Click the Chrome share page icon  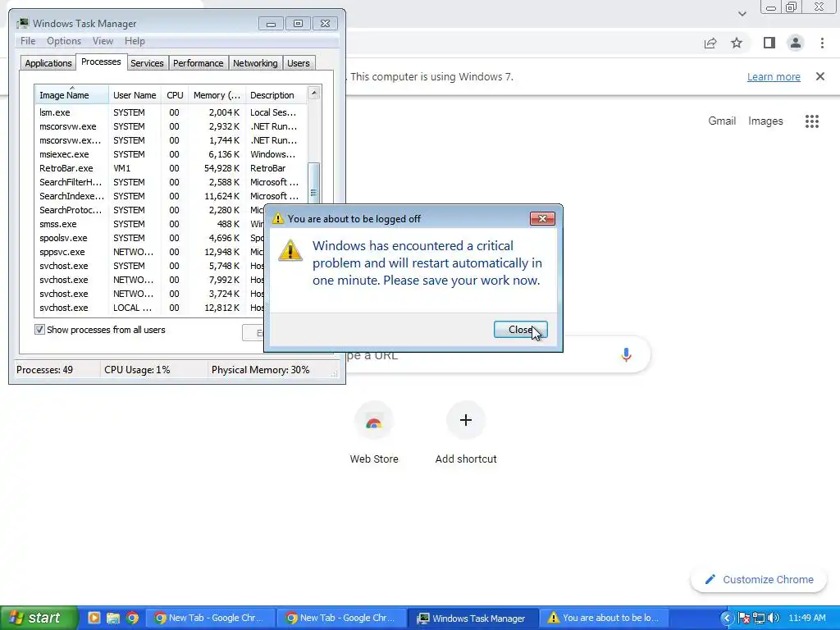tap(710, 43)
